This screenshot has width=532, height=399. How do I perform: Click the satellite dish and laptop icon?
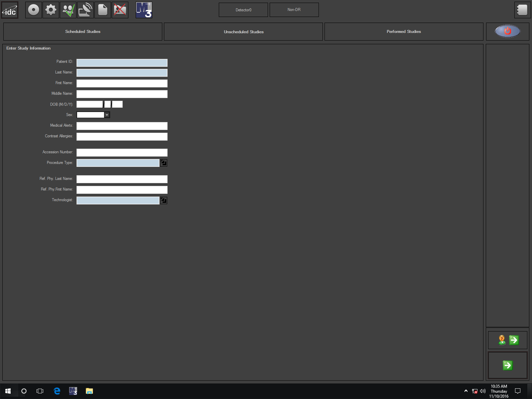85,10
